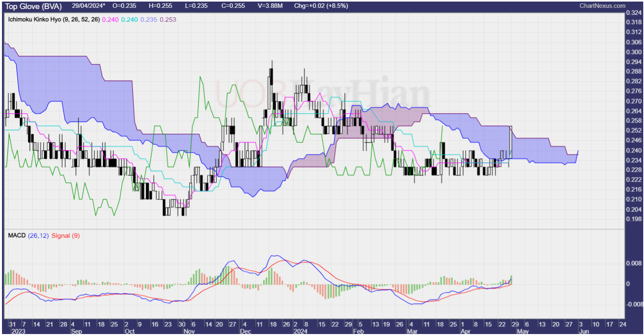This screenshot has width=644, height=336.
Task: Click the 0.264 price axis label
Action: coord(634,111)
